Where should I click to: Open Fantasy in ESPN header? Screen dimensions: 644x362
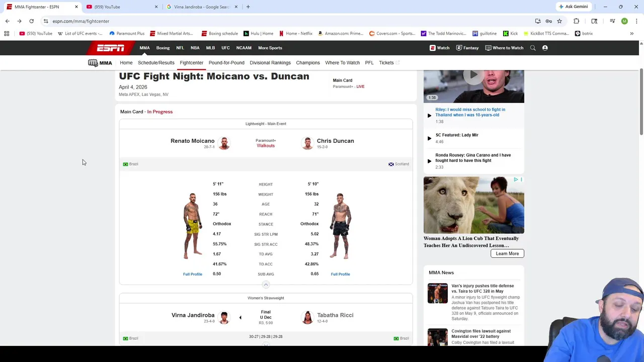coord(467,48)
